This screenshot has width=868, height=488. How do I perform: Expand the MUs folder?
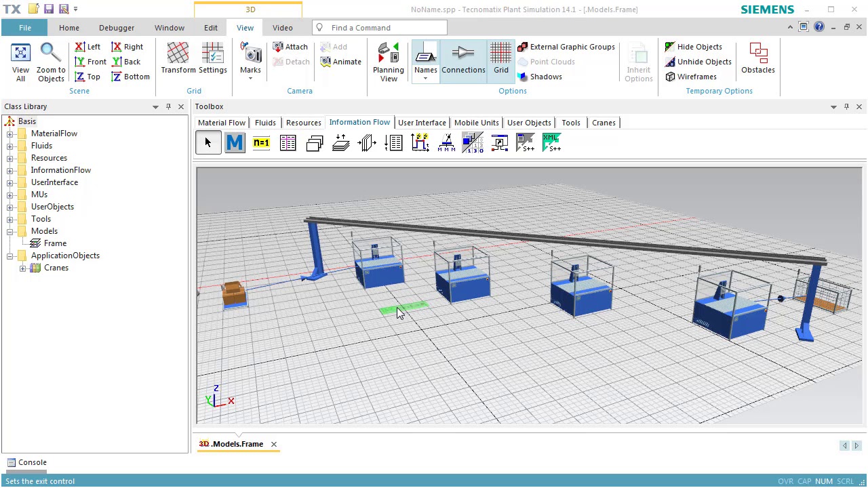tap(10, 195)
